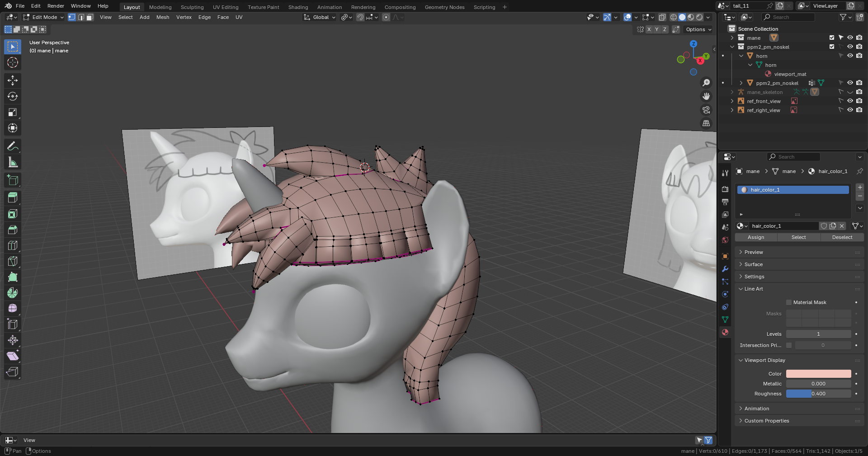The image size is (868, 456).
Task: Open Modifiers wrench properties tab
Action: click(x=725, y=269)
